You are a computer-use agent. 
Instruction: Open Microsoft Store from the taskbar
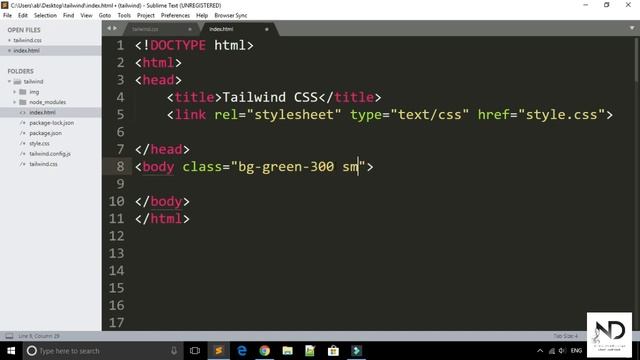333,351
